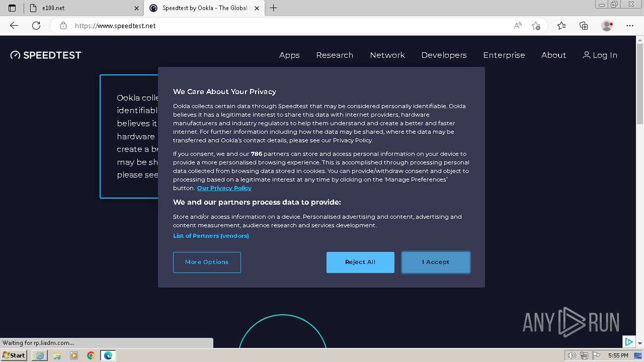Click the I Accept button
Viewport: 644px width, 362px height.
(x=436, y=262)
